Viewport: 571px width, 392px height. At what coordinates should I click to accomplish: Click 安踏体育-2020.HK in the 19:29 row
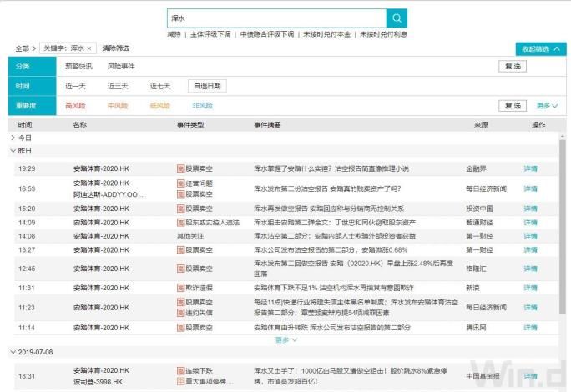pyautogui.click(x=101, y=168)
